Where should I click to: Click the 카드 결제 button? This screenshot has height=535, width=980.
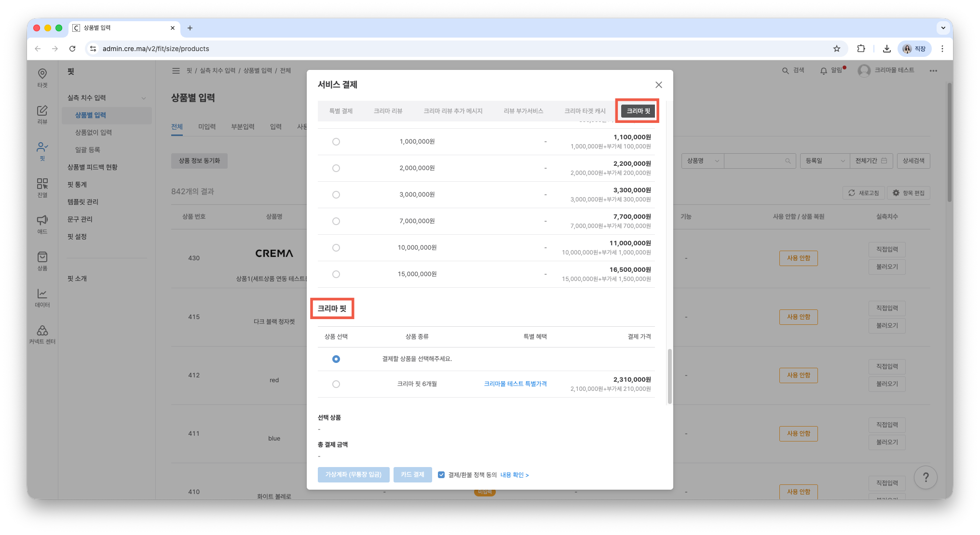point(412,475)
